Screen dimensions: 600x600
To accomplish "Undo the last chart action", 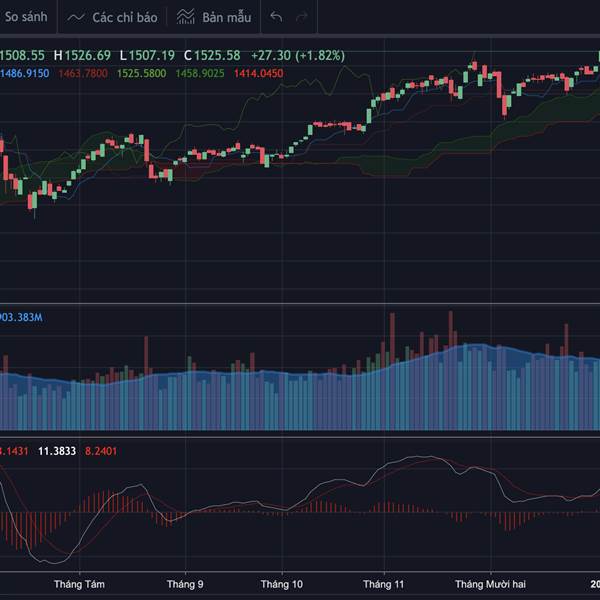I will [x=276, y=17].
